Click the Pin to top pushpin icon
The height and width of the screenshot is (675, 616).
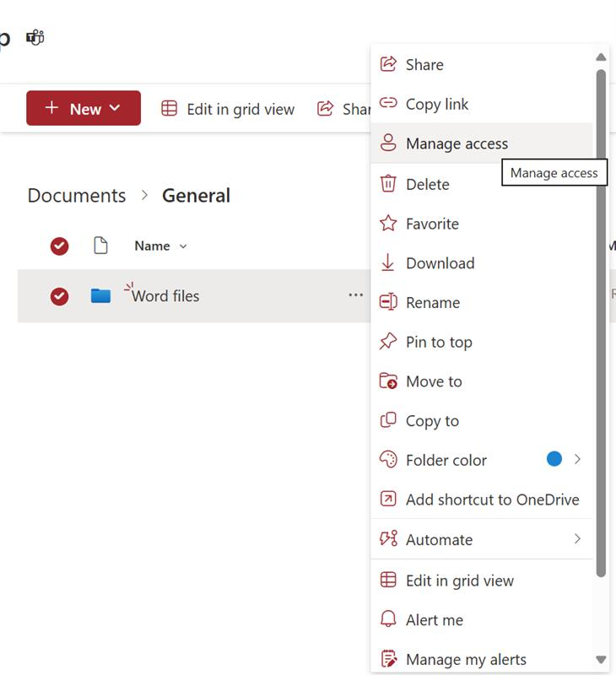pyautogui.click(x=388, y=342)
